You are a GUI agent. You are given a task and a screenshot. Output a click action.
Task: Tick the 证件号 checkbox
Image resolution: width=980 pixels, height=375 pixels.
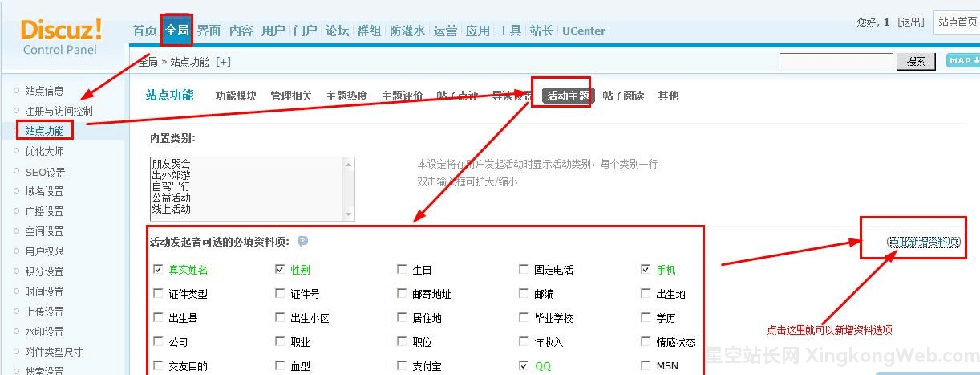(280, 294)
